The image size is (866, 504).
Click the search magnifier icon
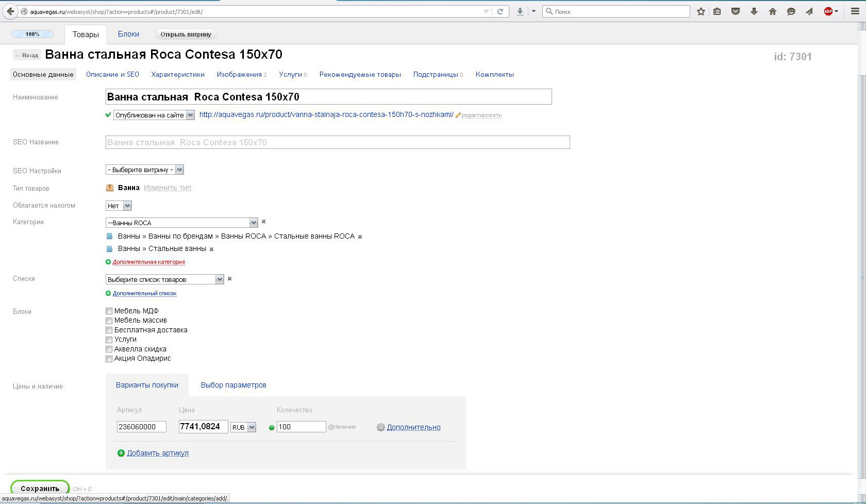coord(549,11)
